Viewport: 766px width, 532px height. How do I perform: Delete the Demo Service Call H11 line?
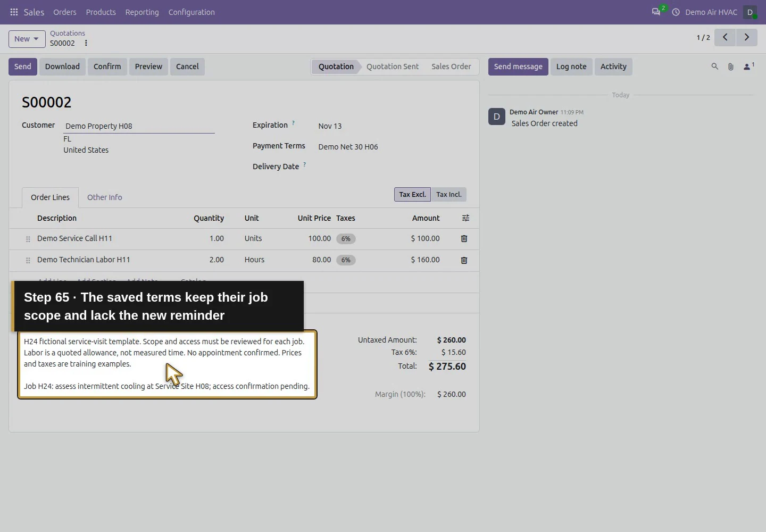[464, 239]
